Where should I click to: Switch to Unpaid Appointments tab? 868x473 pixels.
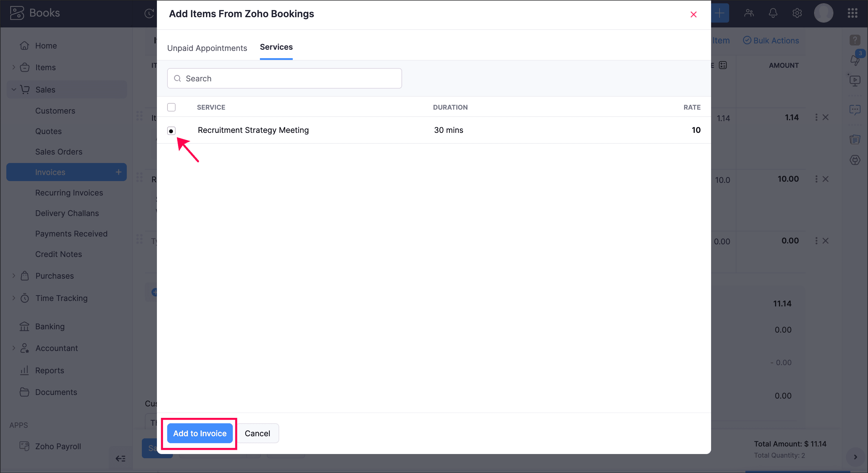point(207,48)
